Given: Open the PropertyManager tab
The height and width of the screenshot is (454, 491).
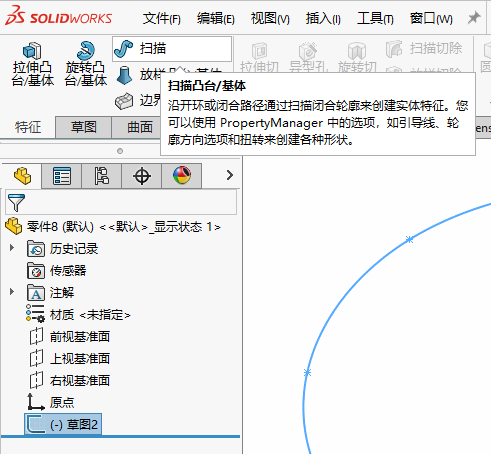Looking at the screenshot, I should [x=62, y=176].
